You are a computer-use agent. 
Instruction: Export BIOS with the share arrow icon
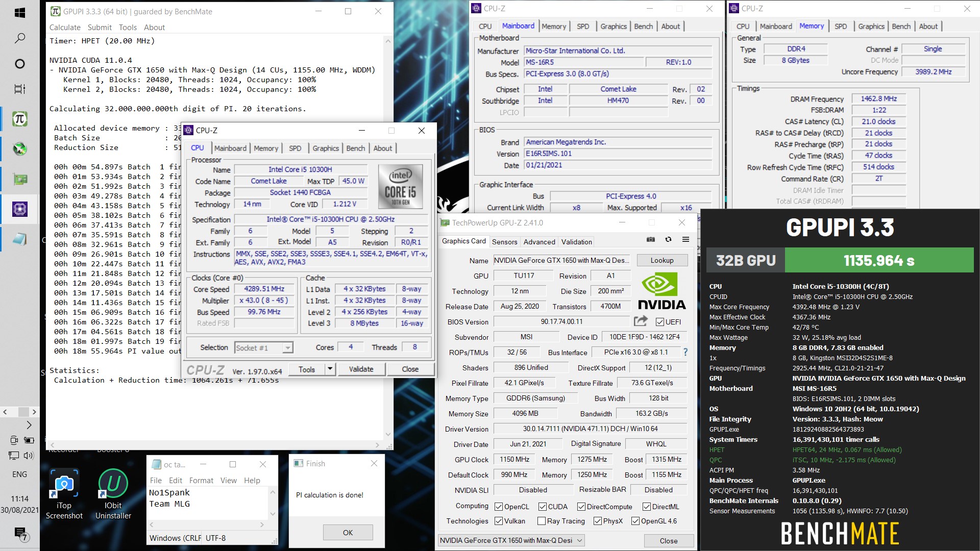pos(641,321)
